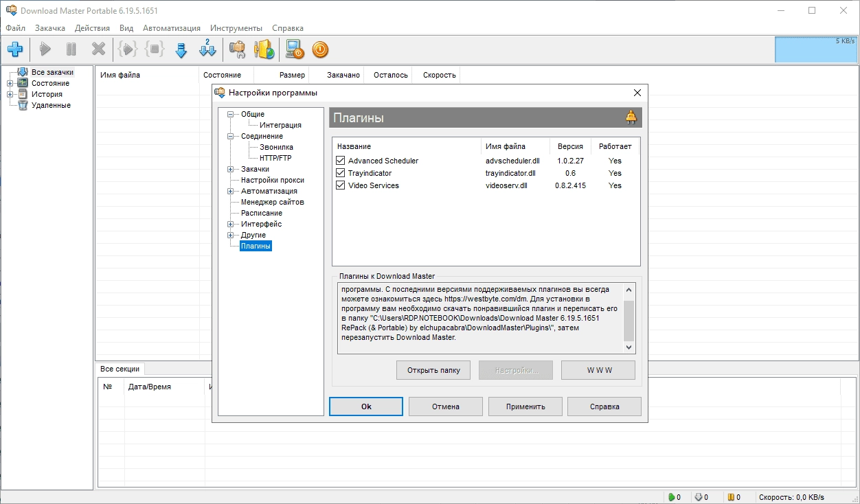Click the Удаленные trash bin icon
The width and height of the screenshot is (860, 504).
(23, 105)
